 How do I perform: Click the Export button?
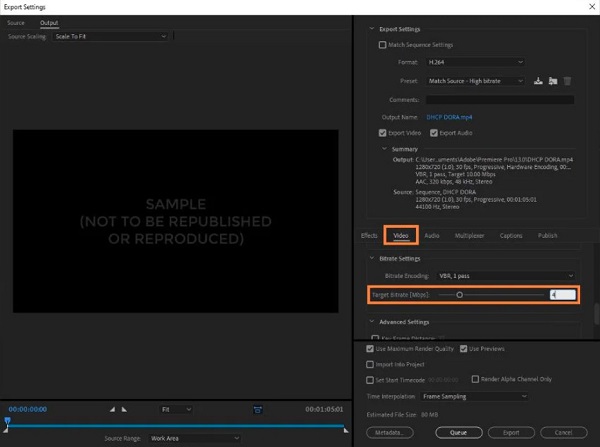point(511,432)
